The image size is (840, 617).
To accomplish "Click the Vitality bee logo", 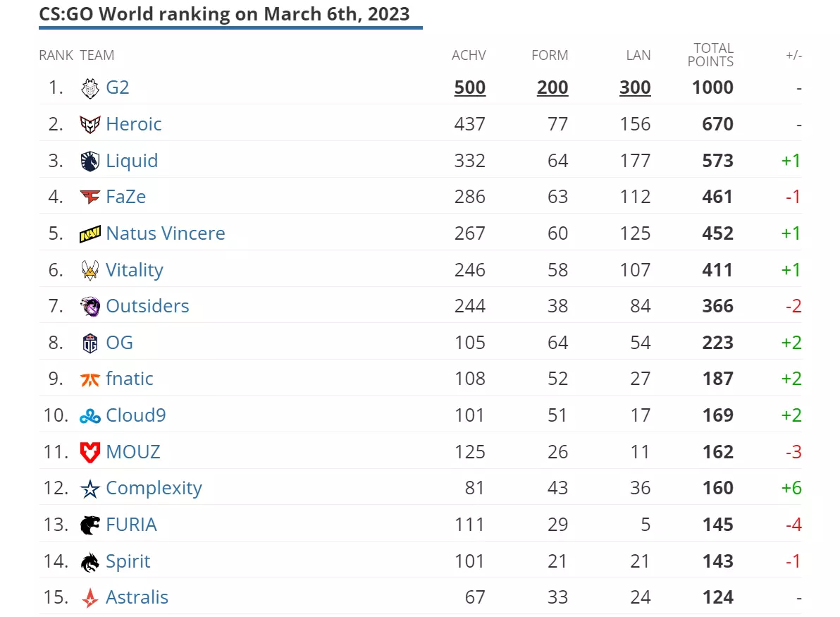I will [90, 269].
